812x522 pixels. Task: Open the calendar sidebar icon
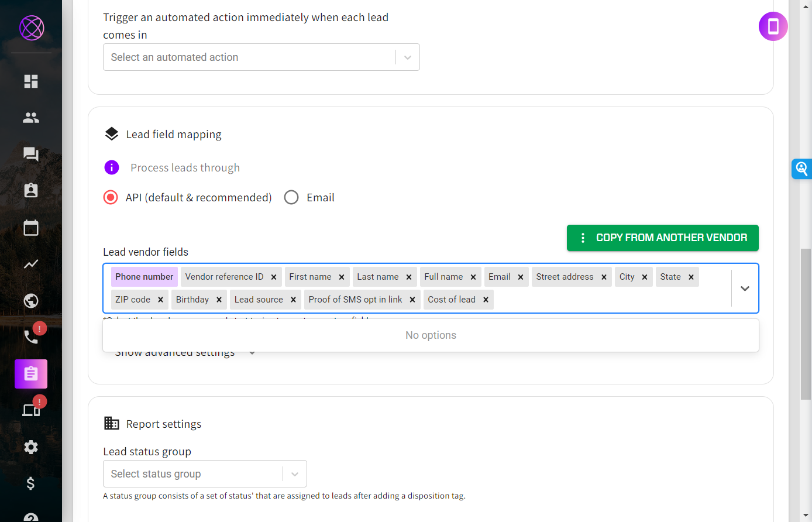(x=31, y=228)
